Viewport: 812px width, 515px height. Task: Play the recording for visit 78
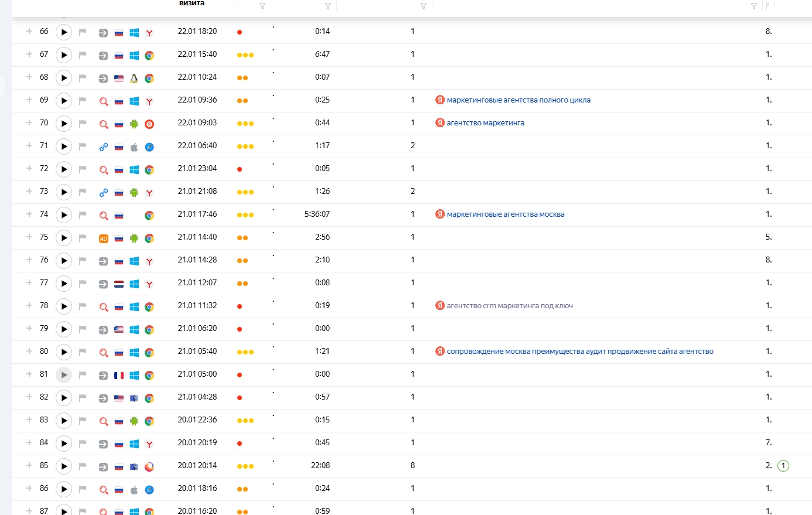click(64, 306)
